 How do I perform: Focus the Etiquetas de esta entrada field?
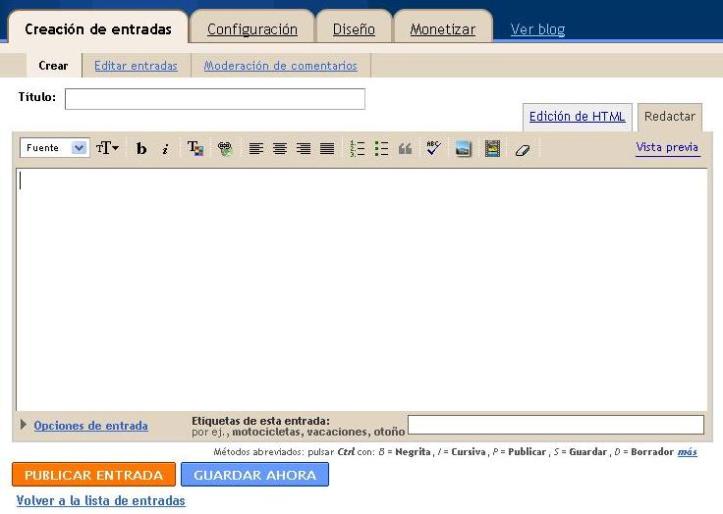tap(556, 425)
